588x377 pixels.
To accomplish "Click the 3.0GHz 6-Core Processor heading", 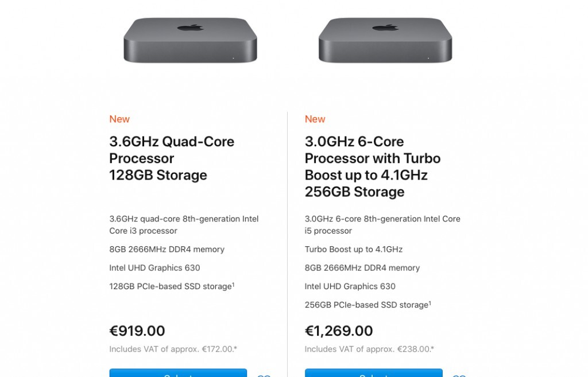I will [373, 167].
